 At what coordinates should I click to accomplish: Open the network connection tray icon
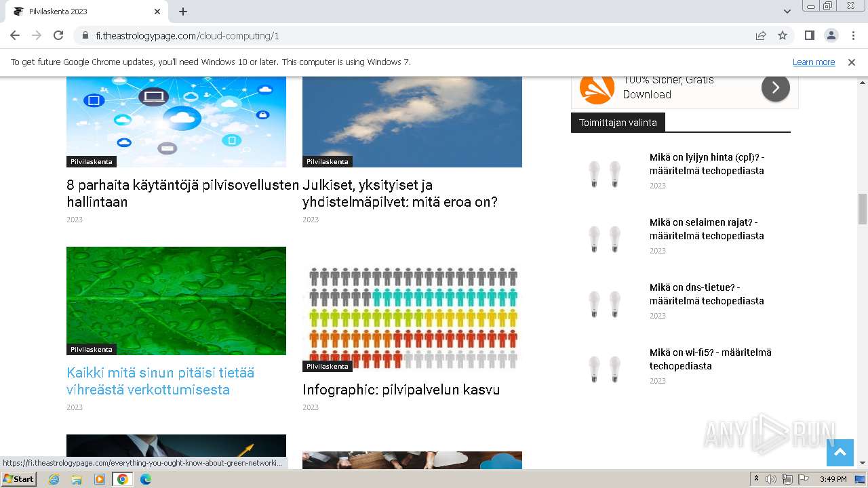(x=787, y=479)
